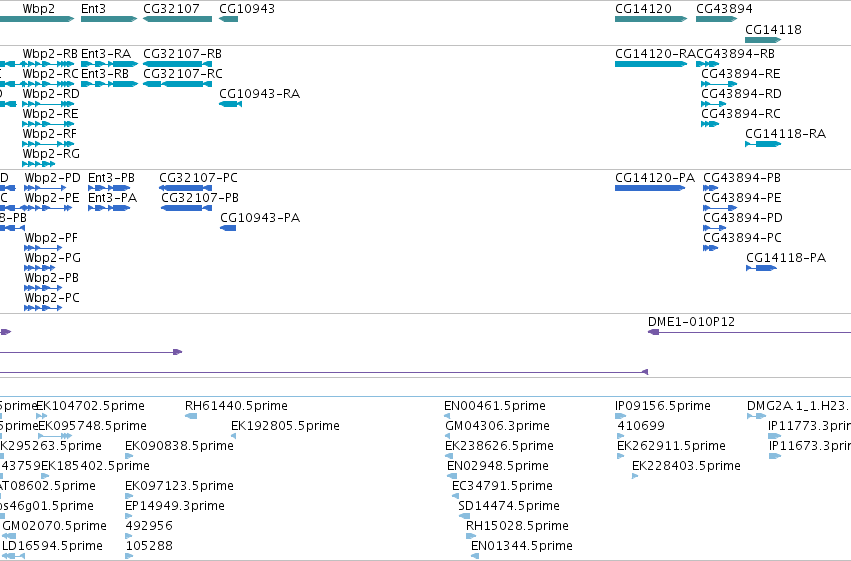
Task: Select transcript Wbp2-RE
Action: coord(48,124)
